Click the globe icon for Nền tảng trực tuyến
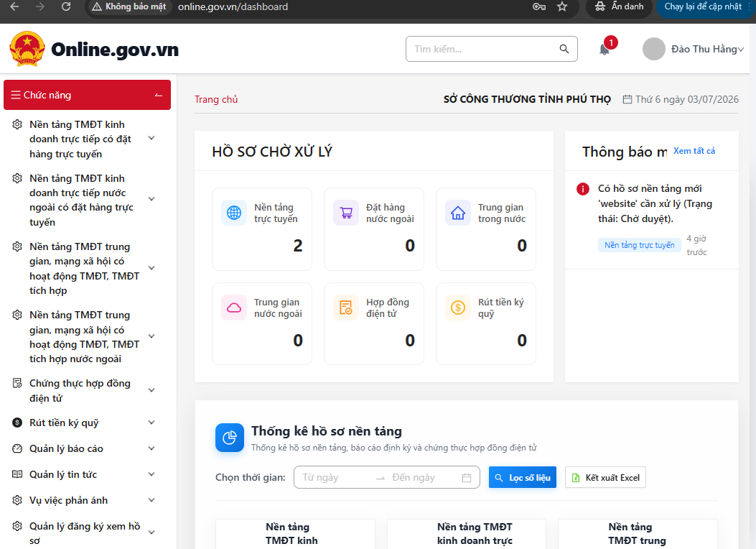Screen dimensions: 756x549 point(234,213)
